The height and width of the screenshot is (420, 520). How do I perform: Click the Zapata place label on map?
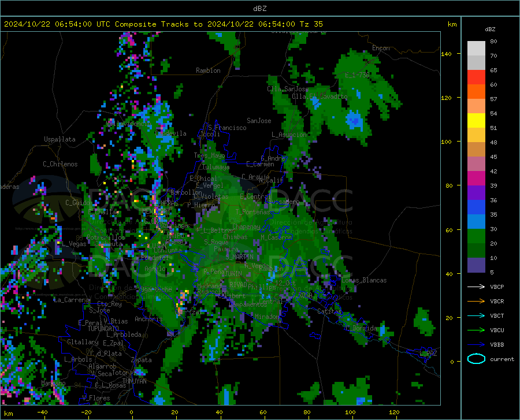click(142, 360)
